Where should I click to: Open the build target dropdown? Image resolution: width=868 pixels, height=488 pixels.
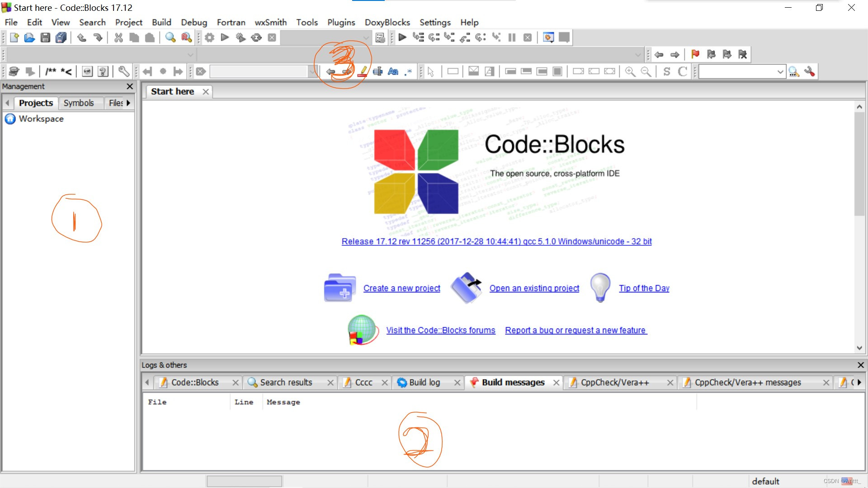click(365, 38)
